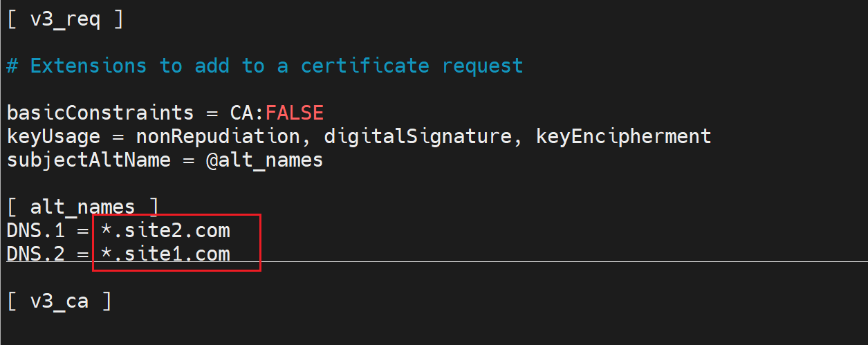Click the *.site1.com domain entry
Screen dimensions: 868x345
click(165, 254)
